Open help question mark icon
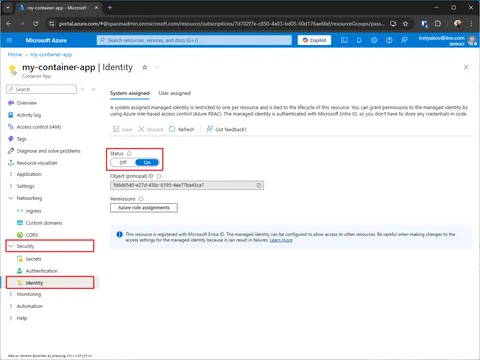480x360 pixels. pyautogui.click(x=389, y=40)
